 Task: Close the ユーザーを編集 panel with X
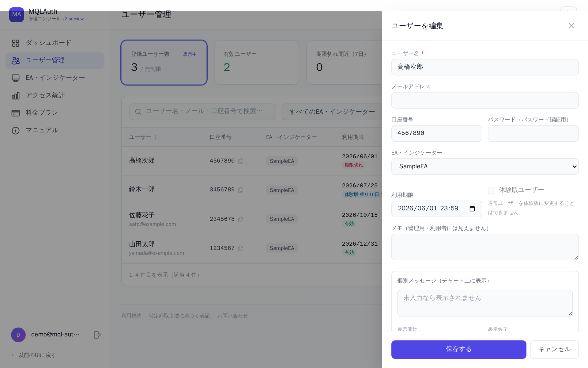click(571, 26)
